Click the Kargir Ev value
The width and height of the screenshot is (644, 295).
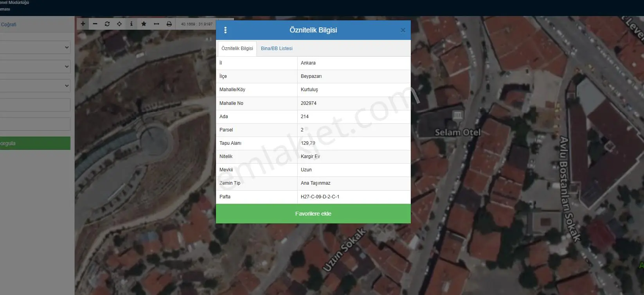point(310,156)
